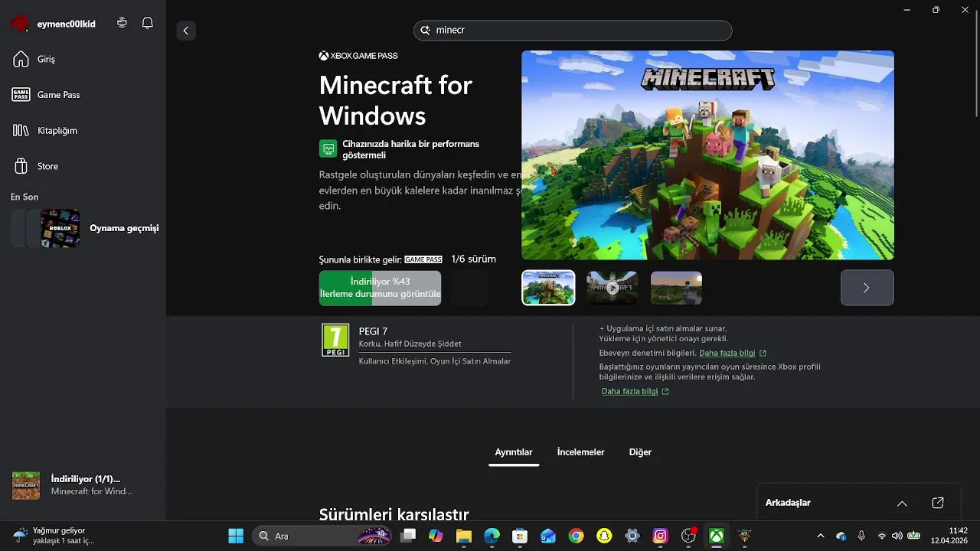This screenshot has height=551, width=980.
Task: Click the green performance check icon
Action: (328, 148)
